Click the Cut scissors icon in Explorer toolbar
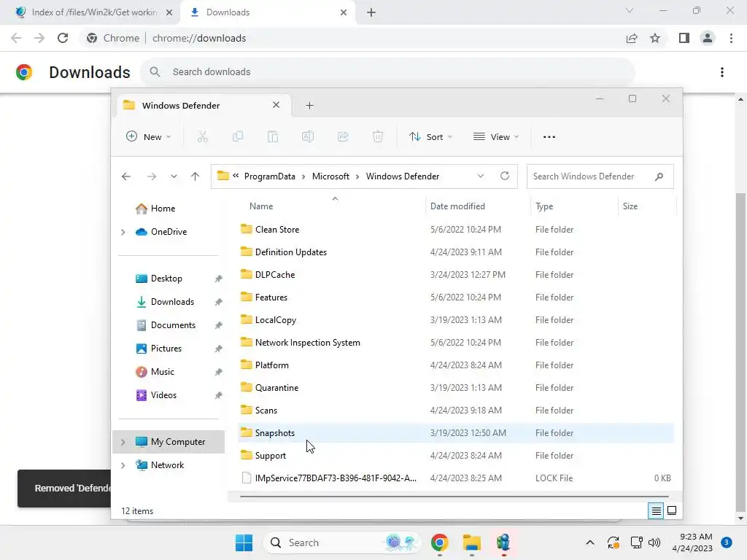Screen dimensions: 747x560 (x=203, y=136)
